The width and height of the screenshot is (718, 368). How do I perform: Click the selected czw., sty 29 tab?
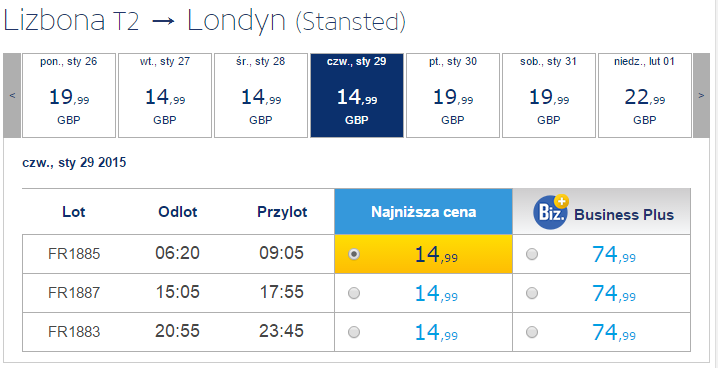[x=357, y=95]
